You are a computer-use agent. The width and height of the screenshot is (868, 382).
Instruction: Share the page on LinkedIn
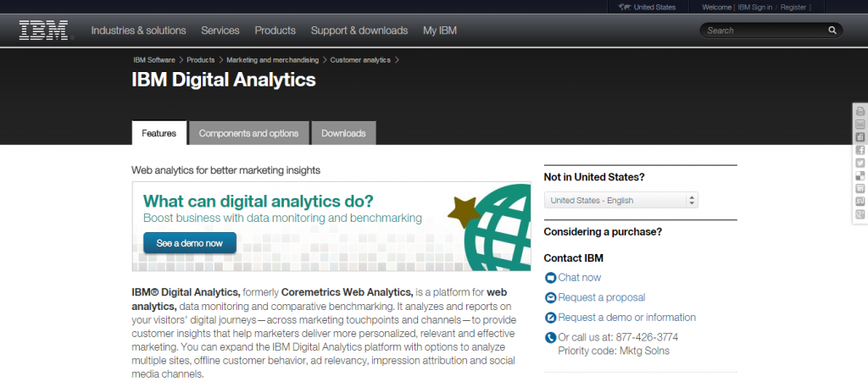click(x=860, y=188)
